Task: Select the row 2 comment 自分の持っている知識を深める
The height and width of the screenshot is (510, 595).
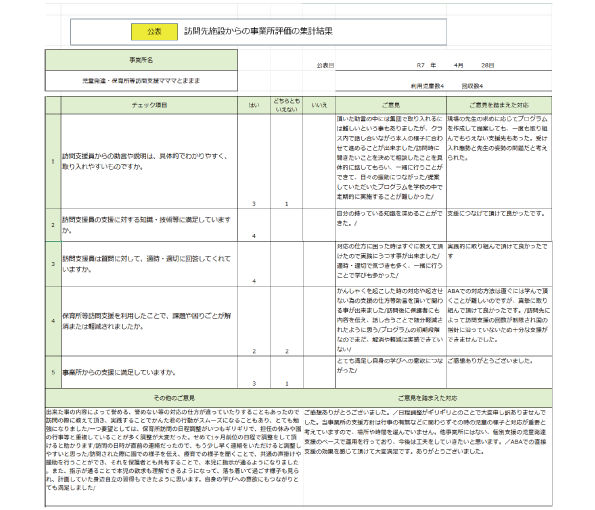Action: (390, 225)
